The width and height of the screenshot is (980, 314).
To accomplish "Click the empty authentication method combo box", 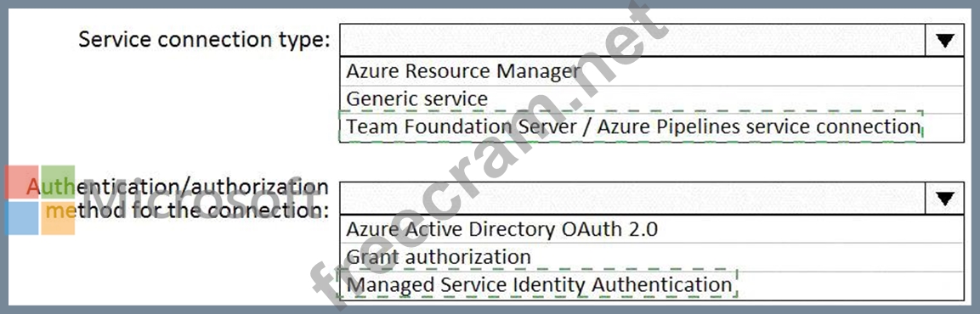I will (632, 199).
